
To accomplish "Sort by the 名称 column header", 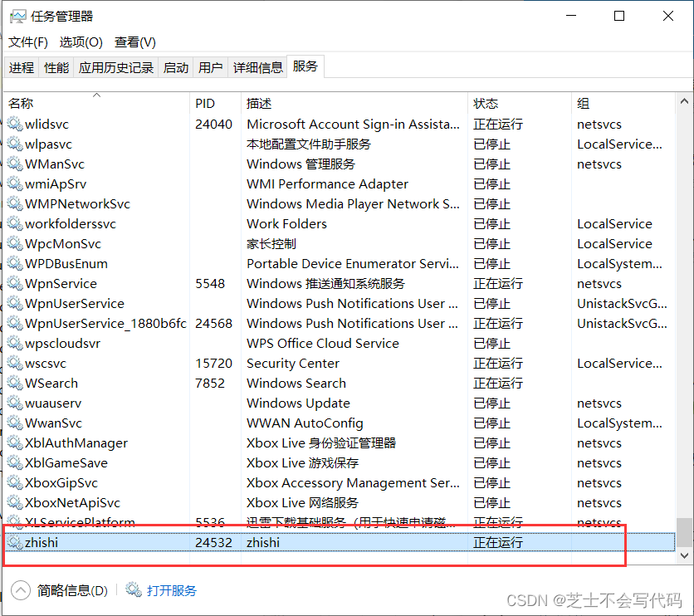I will tap(96, 103).
